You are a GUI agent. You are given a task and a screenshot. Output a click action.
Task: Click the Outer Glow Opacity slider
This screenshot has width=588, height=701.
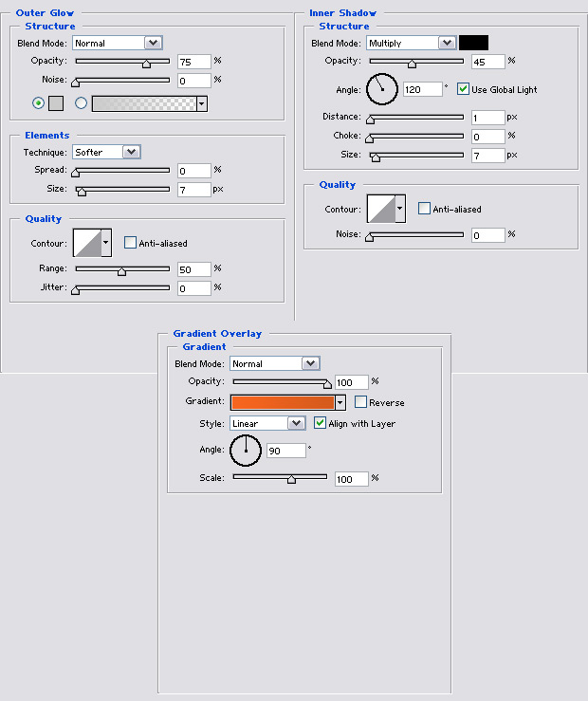122,62
